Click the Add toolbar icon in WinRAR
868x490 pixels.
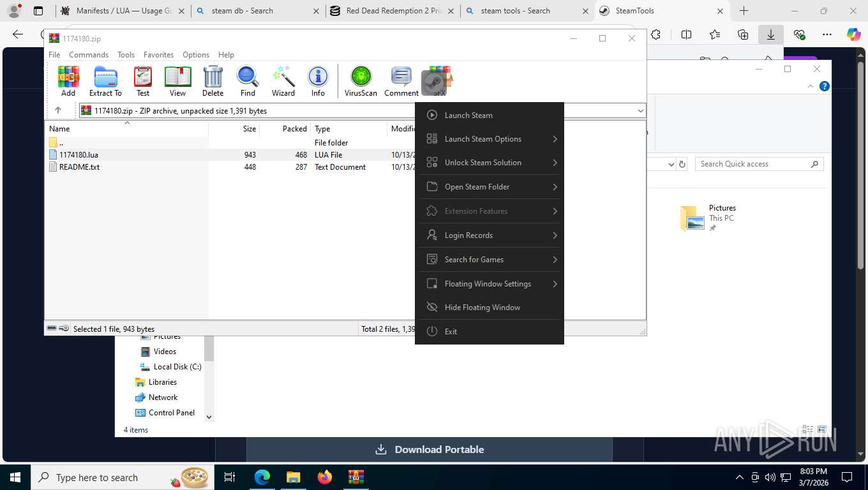[x=68, y=82]
